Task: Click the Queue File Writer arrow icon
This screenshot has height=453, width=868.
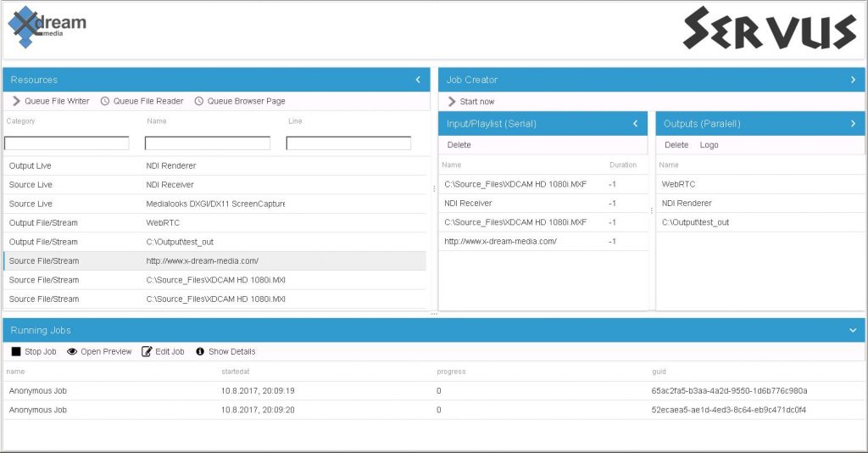Action: coord(16,101)
